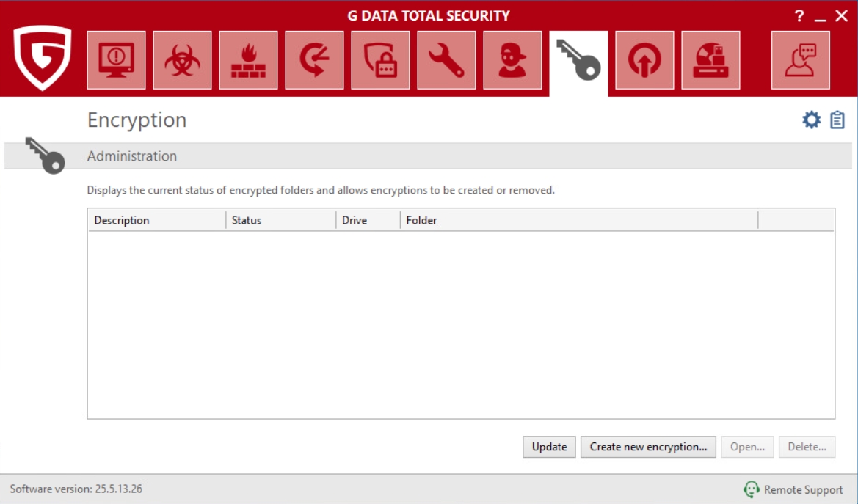Click the Remote Support headset icon
The width and height of the screenshot is (858, 504).
pyautogui.click(x=752, y=489)
